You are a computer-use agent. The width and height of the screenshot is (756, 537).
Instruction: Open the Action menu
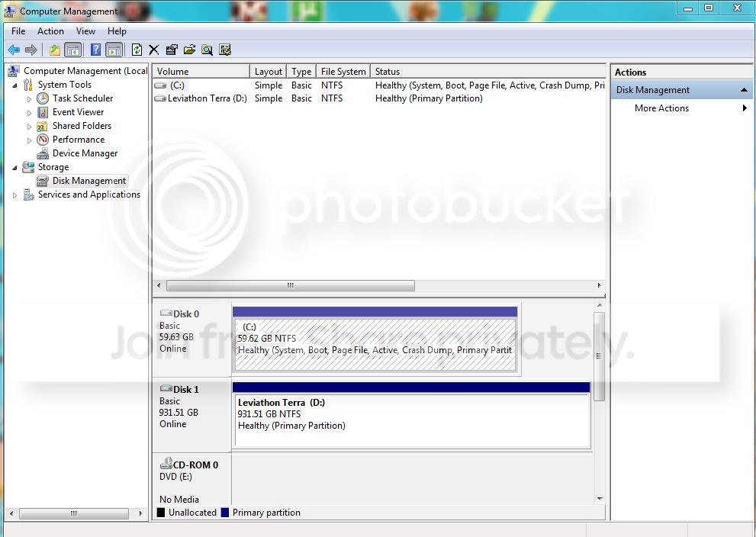coord(50,31)
